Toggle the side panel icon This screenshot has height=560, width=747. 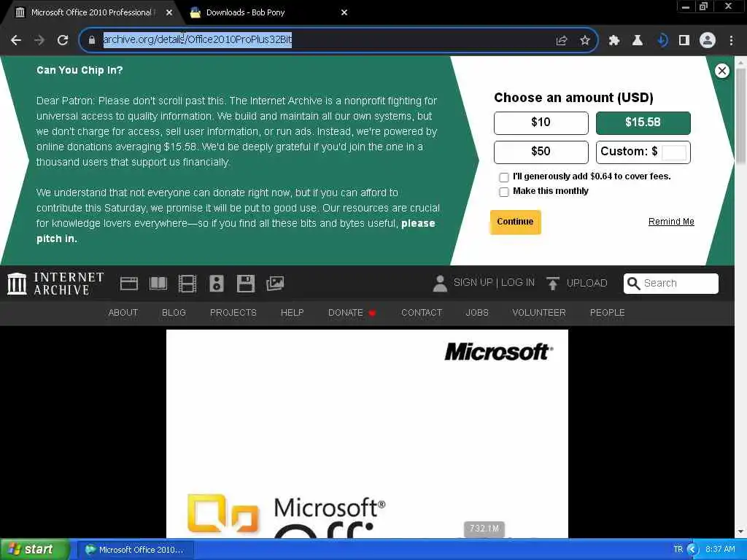click(x=684, y=41)
